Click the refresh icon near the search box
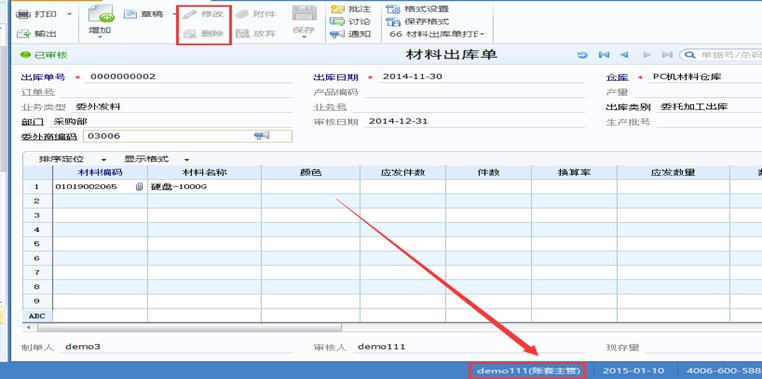 582,55
